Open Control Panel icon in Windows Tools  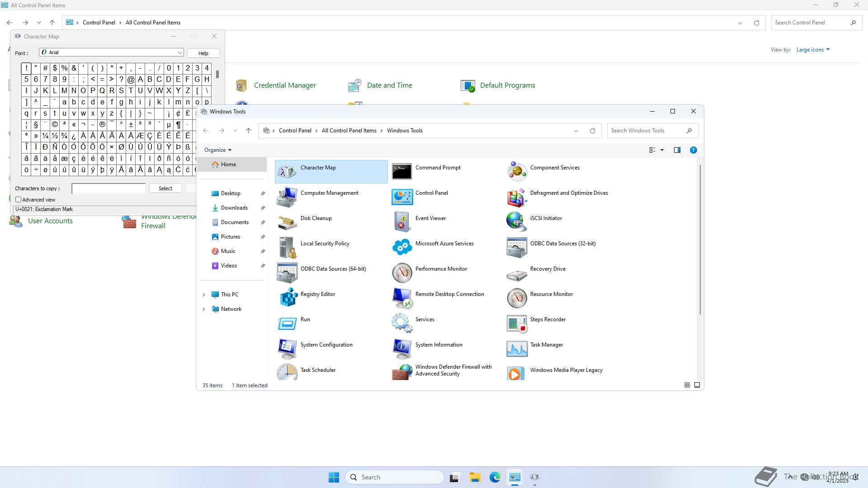coord(402,197)
